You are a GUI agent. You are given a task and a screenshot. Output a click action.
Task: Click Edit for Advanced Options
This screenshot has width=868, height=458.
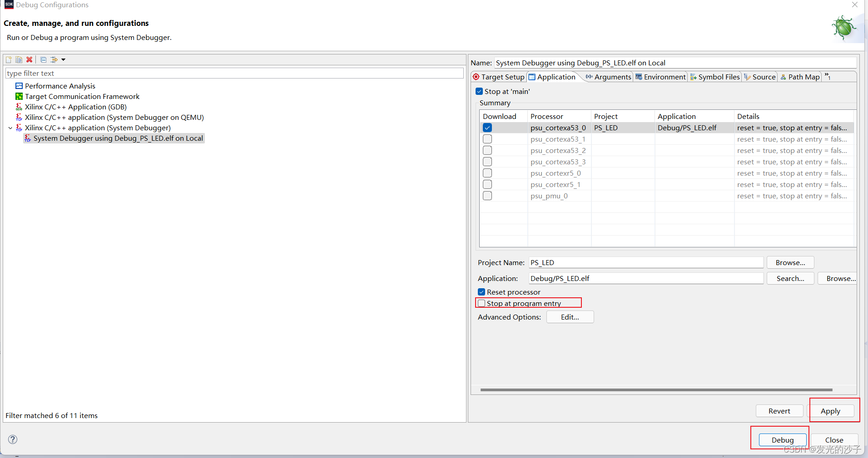click(570, 317)
